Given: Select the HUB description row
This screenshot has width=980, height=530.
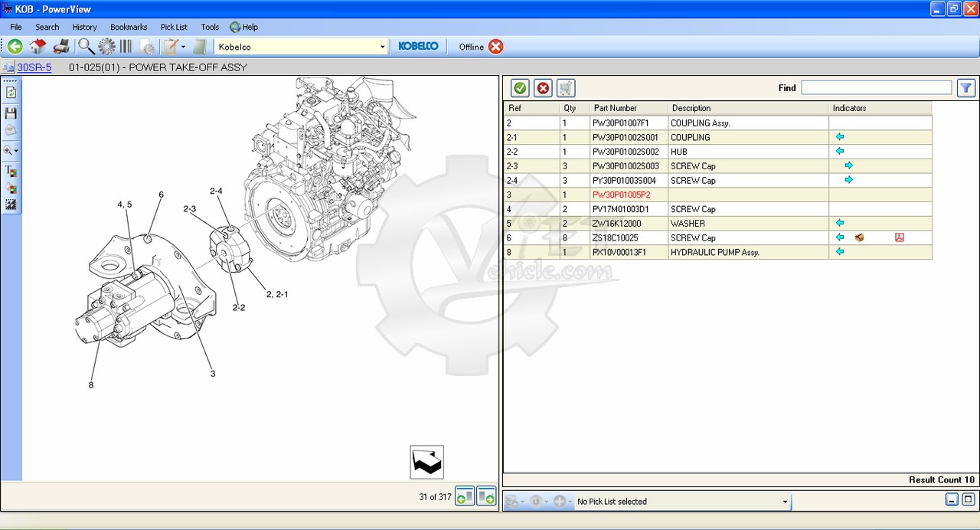Looking at the screenshot, I should [717, 152].
